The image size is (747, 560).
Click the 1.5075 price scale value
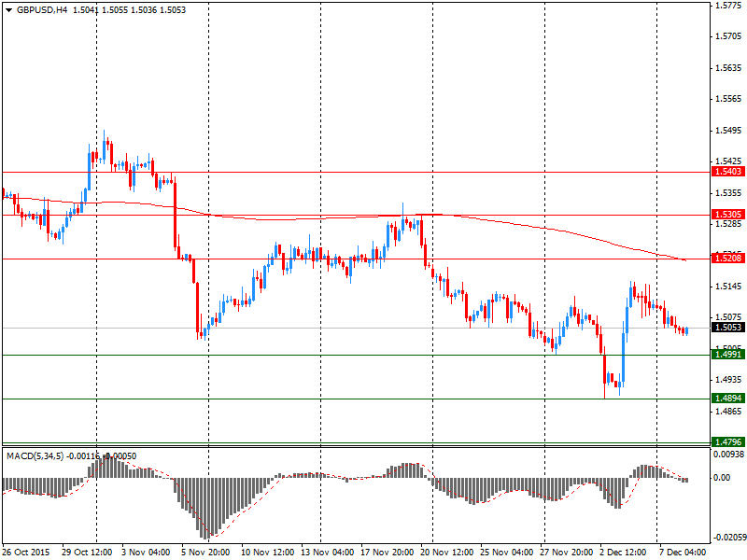tap(729, 317)
